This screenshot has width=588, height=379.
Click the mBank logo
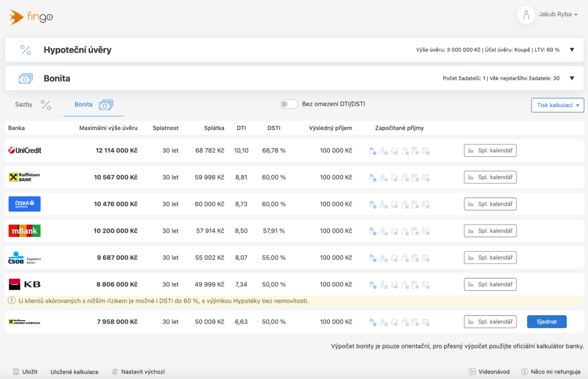[x=24, y=231]
